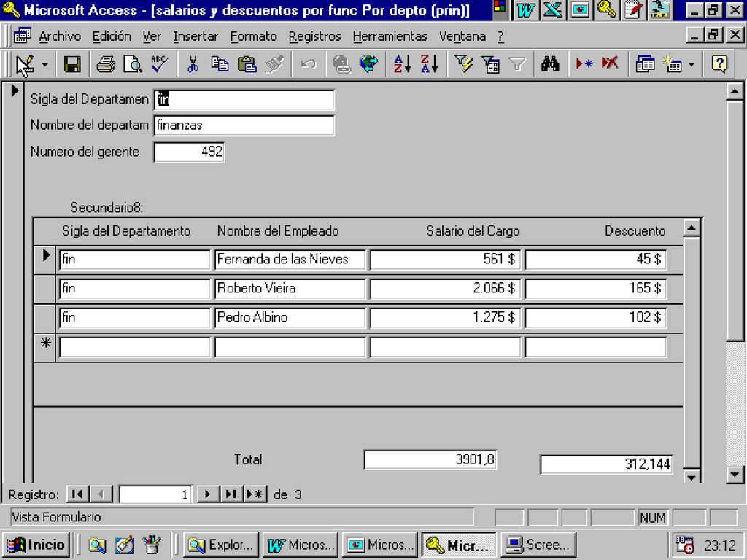This screenshot has height=560, width=747.
Task: Click salary cell 2.066 $
Action: [445, 289]
